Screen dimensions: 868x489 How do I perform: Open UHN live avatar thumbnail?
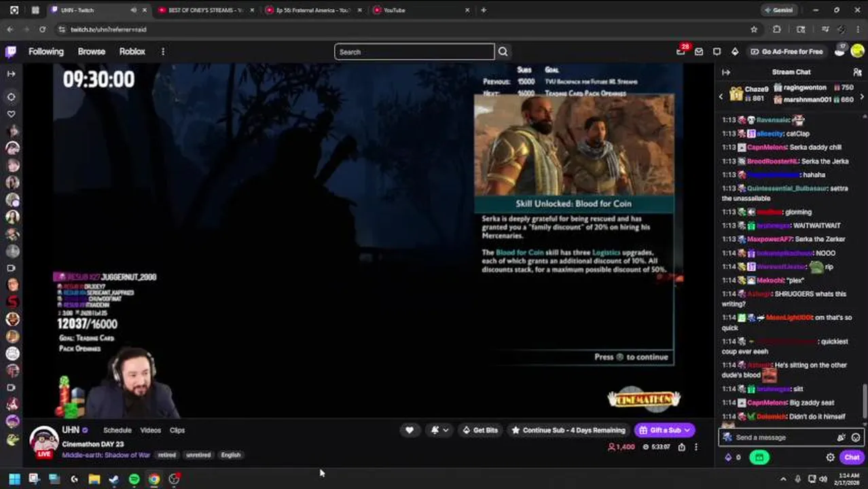tap(44, 441)
